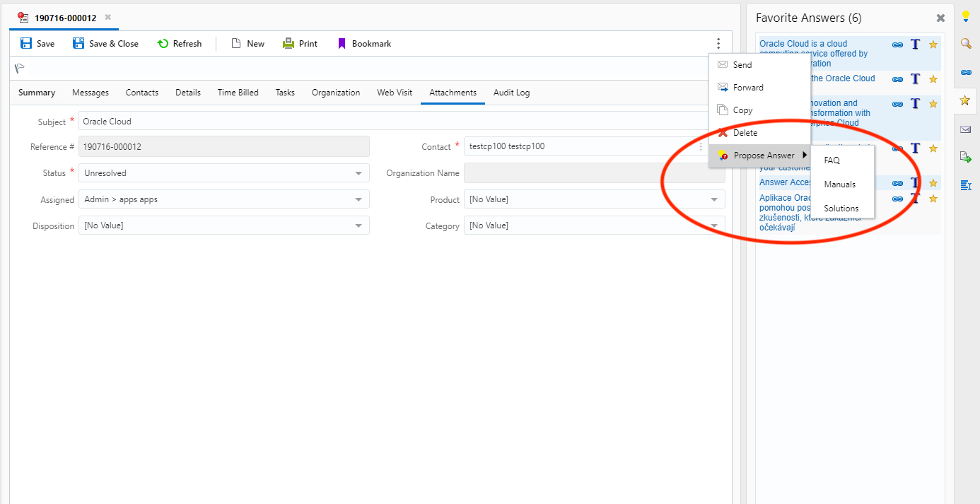Screen dimensions: 980x504
Task: Open document with green arrow sidebar icon
Action: [965, 156]
